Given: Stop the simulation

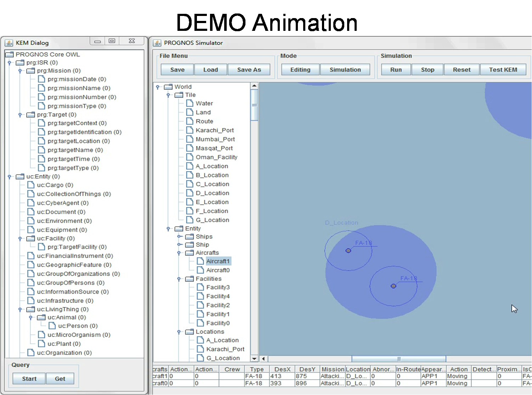Looking at the screenshot, I should tap(428, 70).
